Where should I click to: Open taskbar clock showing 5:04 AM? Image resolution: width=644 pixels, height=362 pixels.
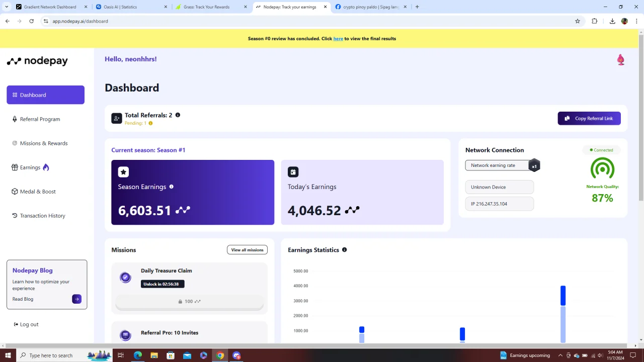(x=616, y=355)
